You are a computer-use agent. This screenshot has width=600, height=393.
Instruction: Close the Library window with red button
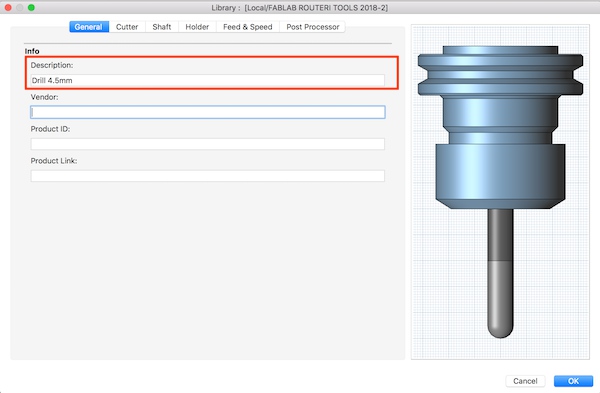click(x=8, y=8)
